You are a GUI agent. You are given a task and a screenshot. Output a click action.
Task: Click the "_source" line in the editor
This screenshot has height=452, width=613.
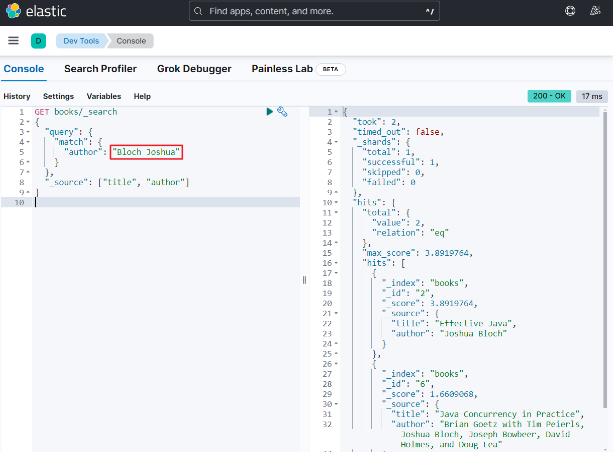[x=117, y=182]
